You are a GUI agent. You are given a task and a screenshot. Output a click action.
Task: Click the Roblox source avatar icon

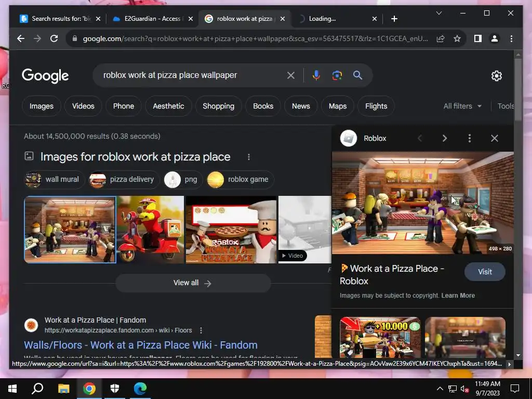tap(349, 138)
